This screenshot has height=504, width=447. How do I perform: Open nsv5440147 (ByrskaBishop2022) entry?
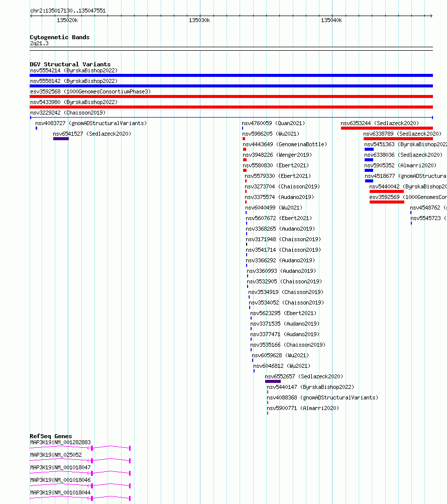point(310,387)
